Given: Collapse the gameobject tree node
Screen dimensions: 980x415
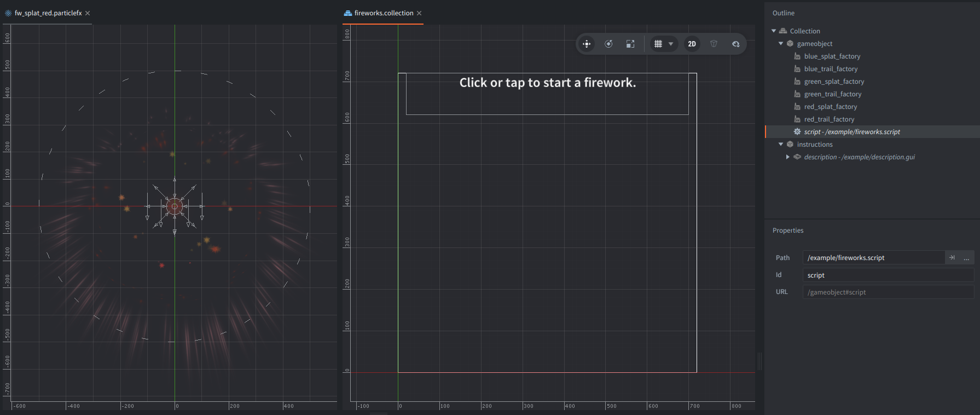Looking at the screenshot, I should coord(781,44).
